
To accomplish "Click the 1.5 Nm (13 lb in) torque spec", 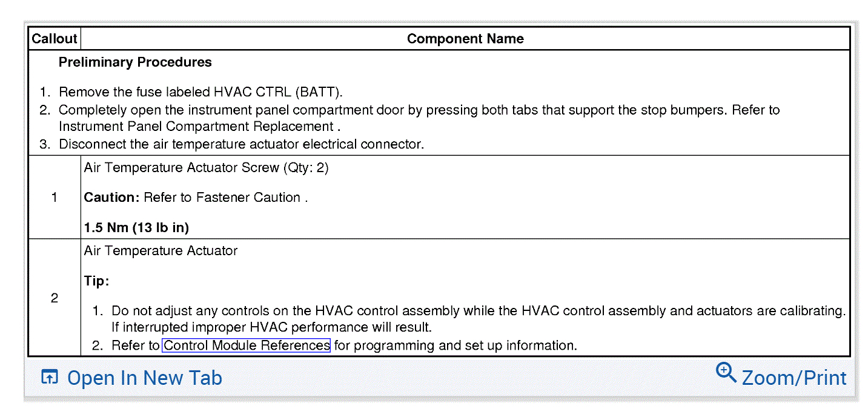I will [136, 228].
